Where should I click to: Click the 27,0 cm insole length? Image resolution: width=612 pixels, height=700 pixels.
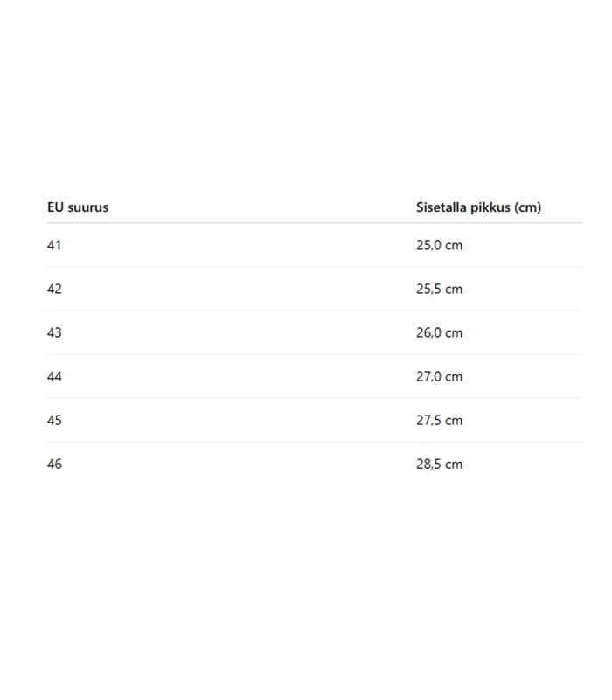(x=440, y=376)
